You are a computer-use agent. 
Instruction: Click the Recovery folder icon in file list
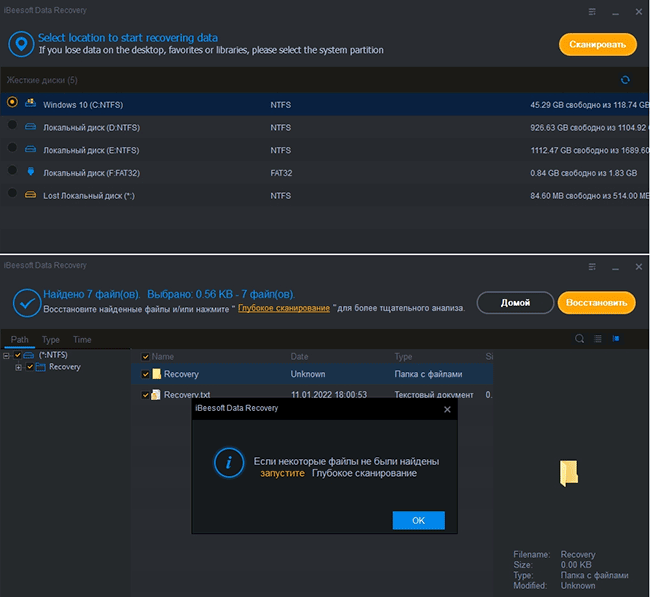pyautogui.click(x=156, y=374)
